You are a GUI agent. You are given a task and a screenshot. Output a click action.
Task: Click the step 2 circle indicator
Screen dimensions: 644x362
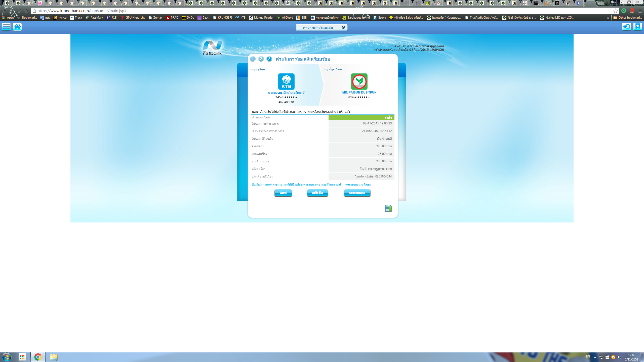[261, 59]
